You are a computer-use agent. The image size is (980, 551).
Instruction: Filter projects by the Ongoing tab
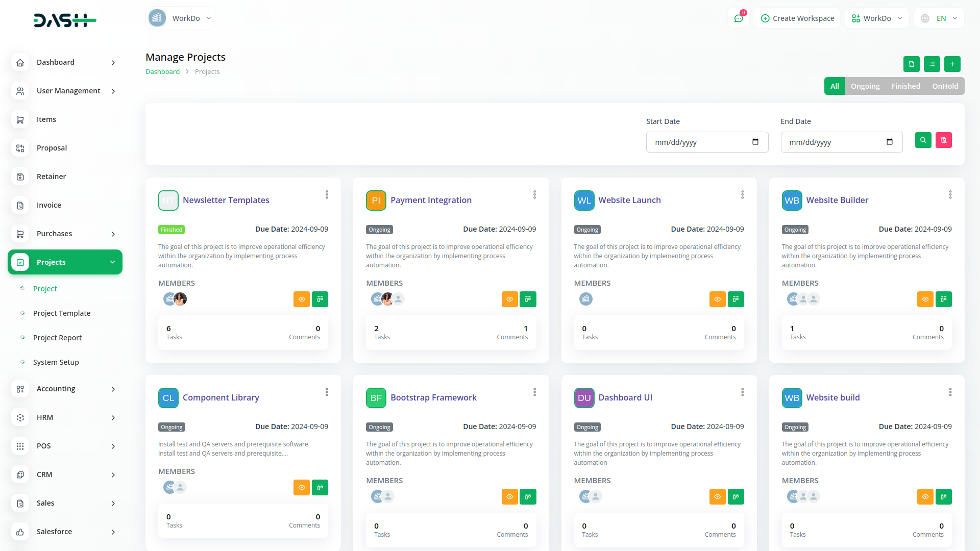point(865,86)
